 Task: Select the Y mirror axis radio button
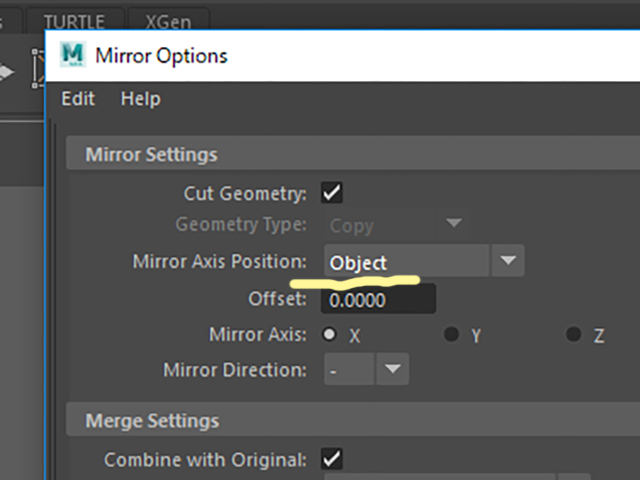451,334
